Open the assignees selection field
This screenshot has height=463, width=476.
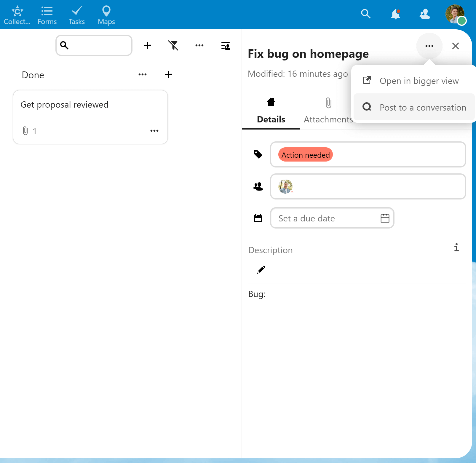[368, 186]
